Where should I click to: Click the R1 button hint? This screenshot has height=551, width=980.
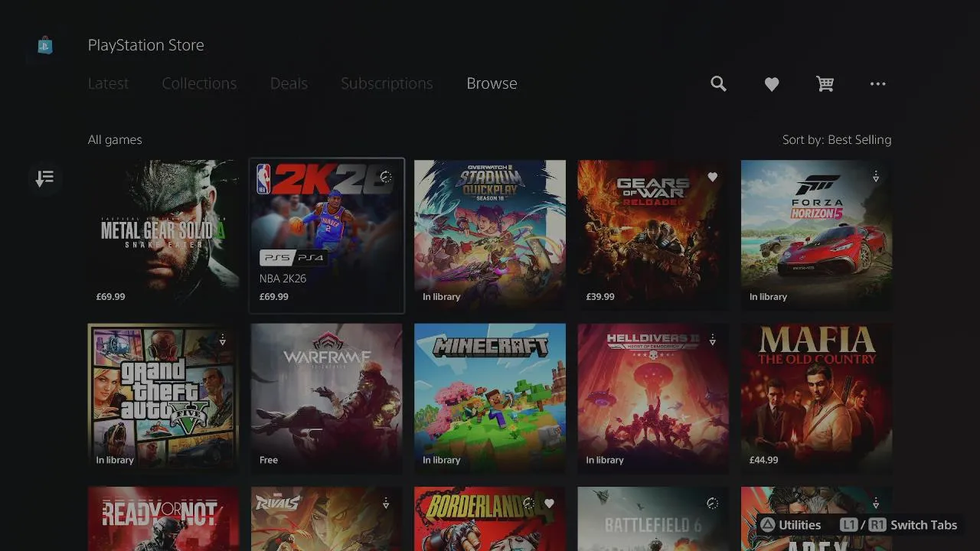click(x=877, y=525)
